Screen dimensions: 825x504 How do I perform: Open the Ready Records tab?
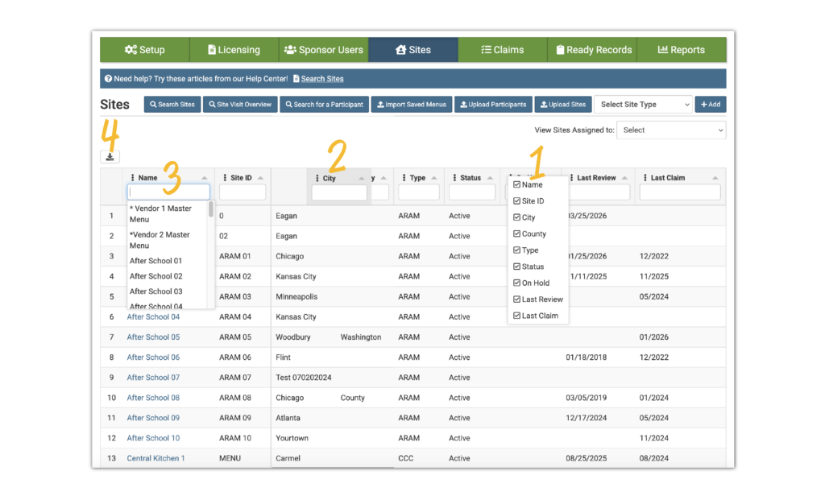(592, 50)
